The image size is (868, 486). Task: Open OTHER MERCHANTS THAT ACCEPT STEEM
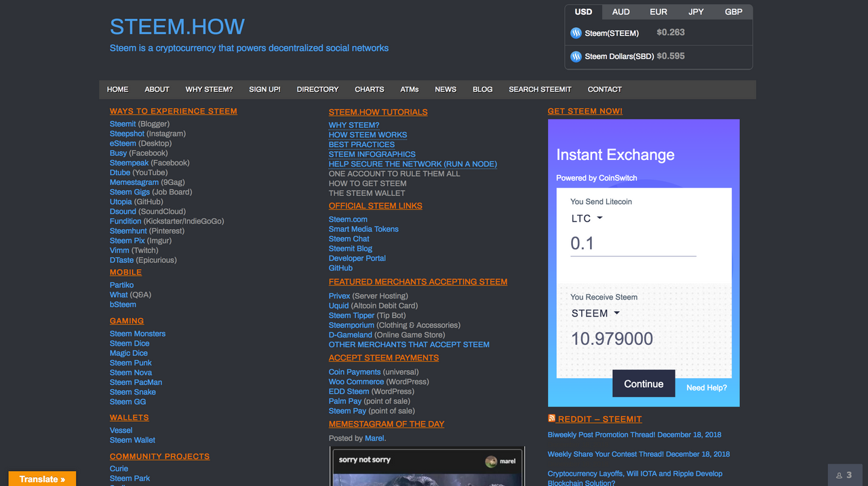tap(409, 344)
